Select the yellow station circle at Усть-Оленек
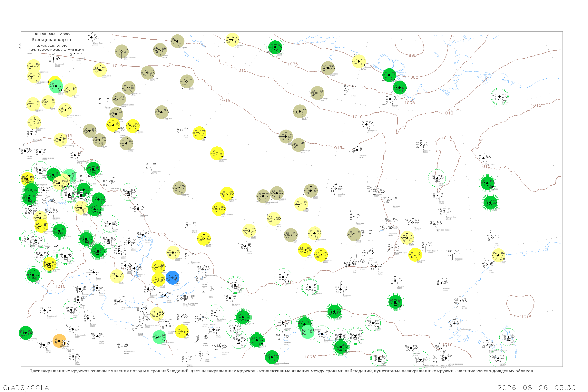This screenshot has height=392, width=588. coord(359,62)
